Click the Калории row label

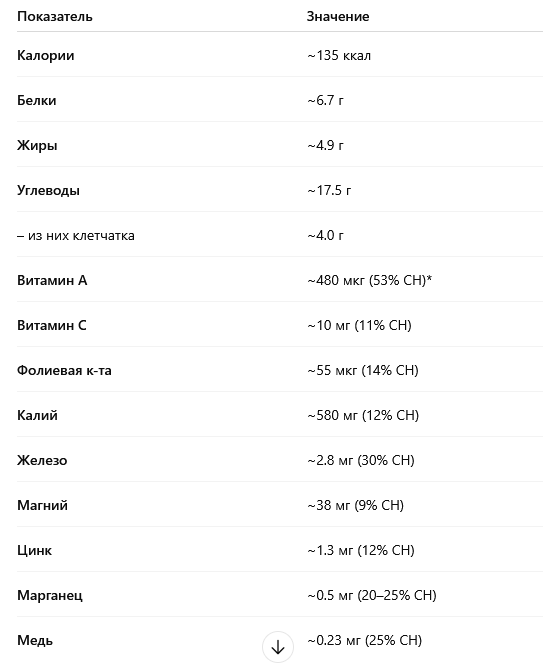point(46,55)
